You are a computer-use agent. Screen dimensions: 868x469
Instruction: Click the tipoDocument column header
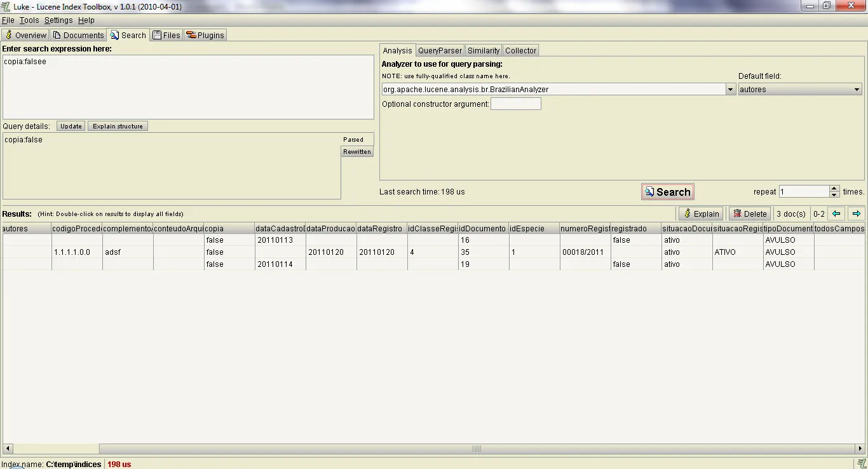[789, 228]
